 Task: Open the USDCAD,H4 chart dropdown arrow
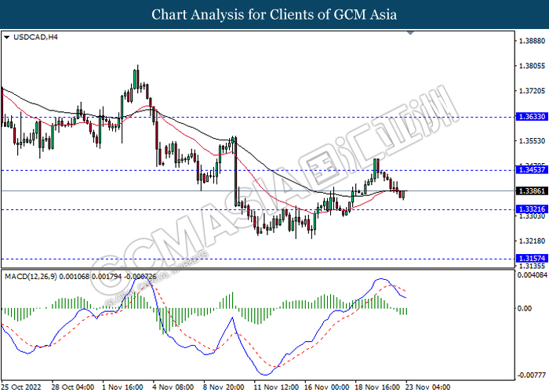6,37
